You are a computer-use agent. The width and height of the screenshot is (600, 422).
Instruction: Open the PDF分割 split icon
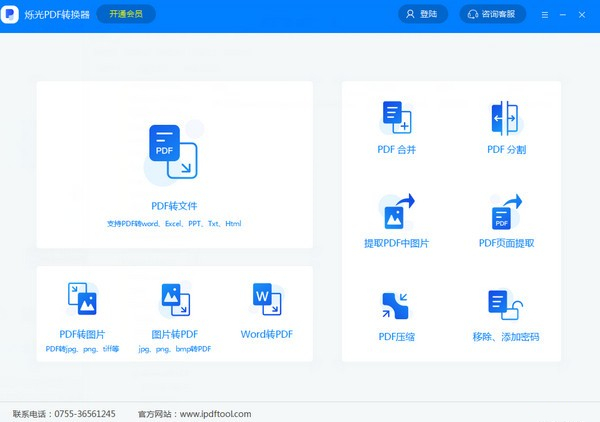tap(506, 118)
